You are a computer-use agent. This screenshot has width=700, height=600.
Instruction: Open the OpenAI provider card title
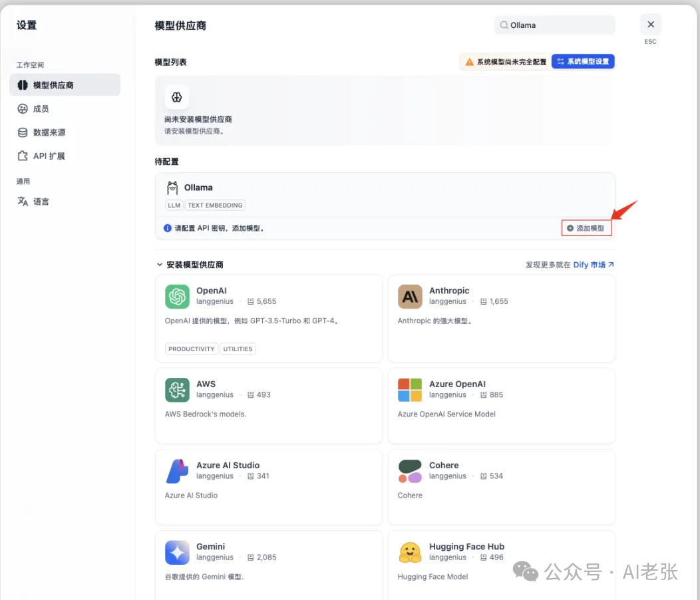coord(212,291)
